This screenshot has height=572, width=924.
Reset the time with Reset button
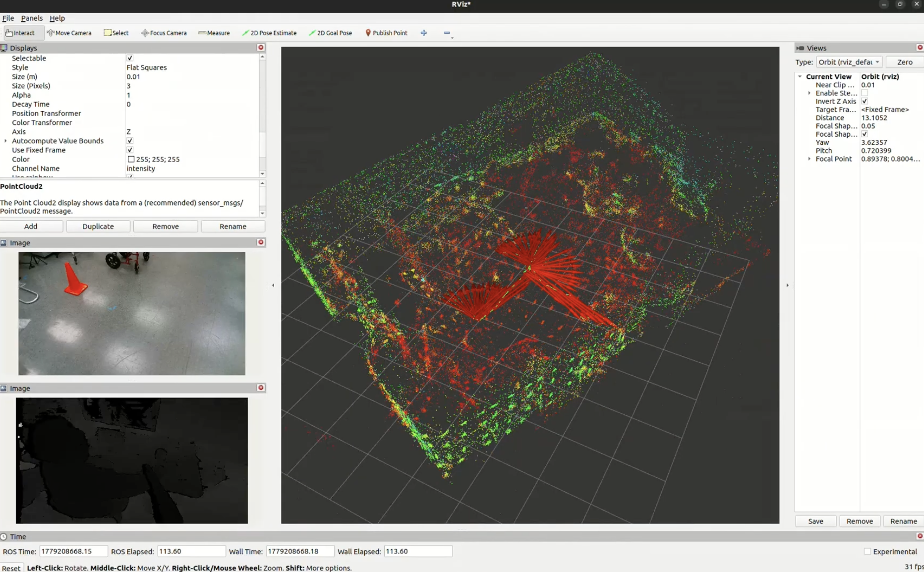(x=11, y=568)
